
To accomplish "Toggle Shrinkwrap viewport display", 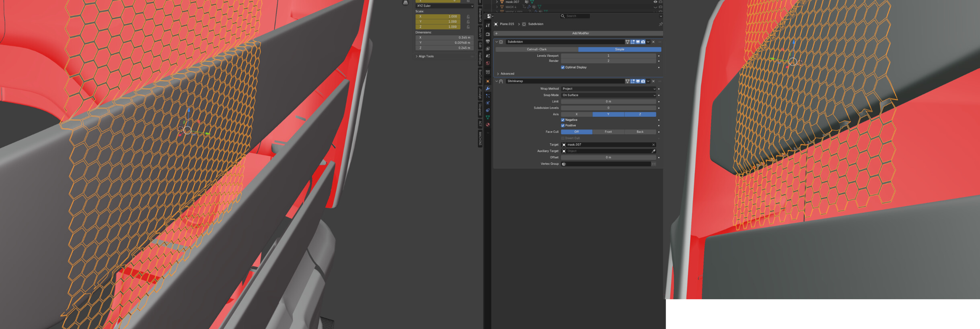I will coord(638,81).
